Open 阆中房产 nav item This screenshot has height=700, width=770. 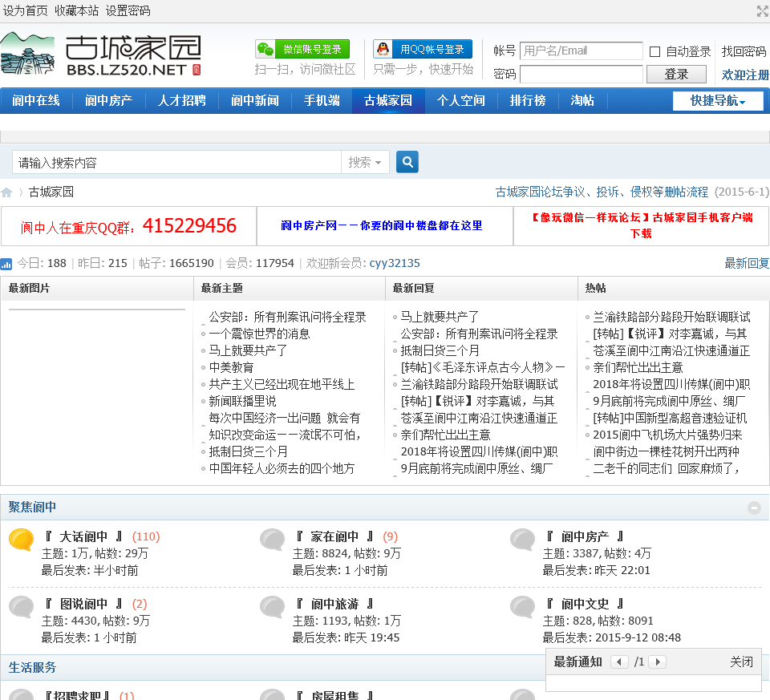(x=108, y=101)
